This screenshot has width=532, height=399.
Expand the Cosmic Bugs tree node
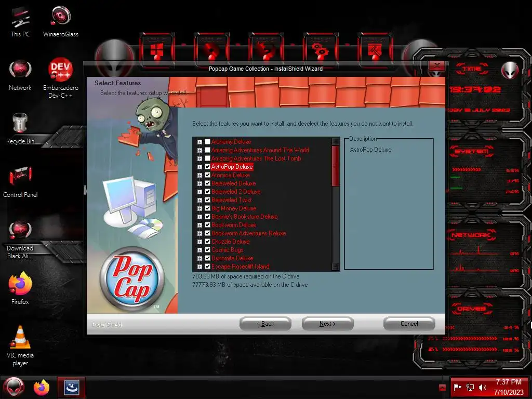(199, 250)
